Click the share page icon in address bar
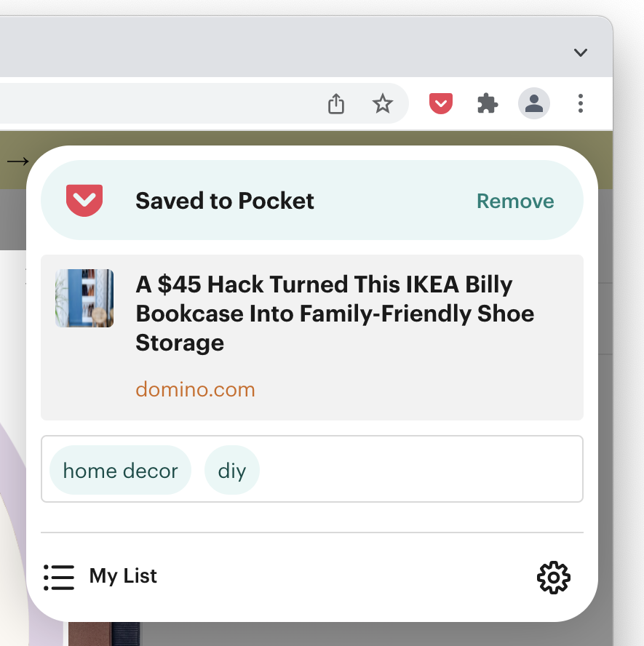The height and width of the screenshot is (646, 644). coord(335,103)
